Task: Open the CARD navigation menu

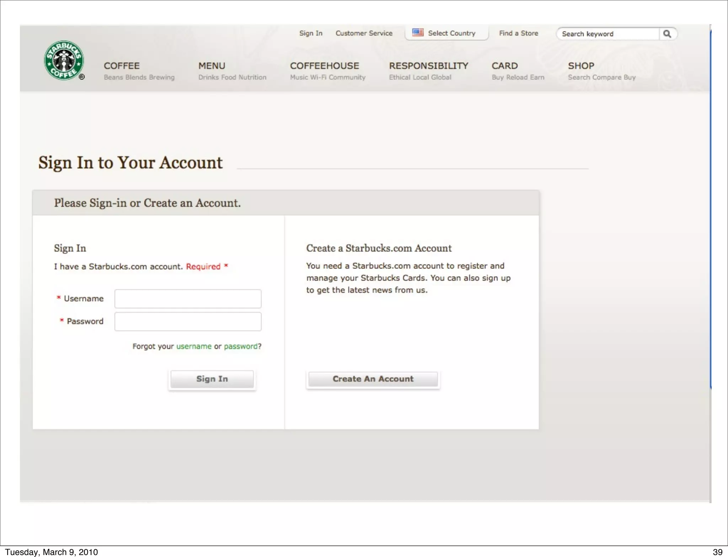Action: pos(504,66)
